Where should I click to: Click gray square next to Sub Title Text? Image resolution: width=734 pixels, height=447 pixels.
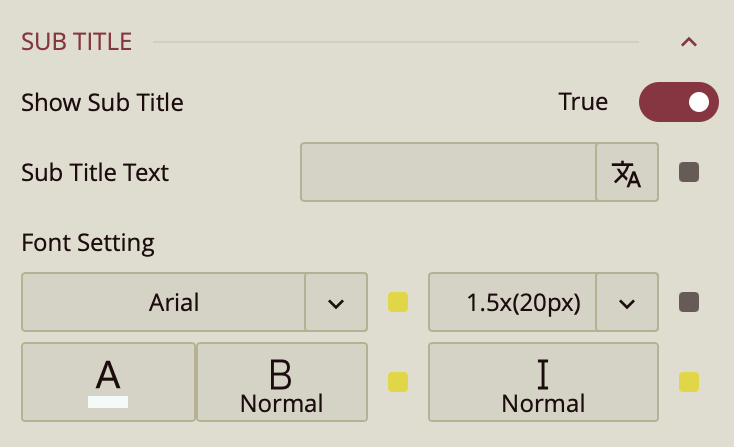click(689, 172)
